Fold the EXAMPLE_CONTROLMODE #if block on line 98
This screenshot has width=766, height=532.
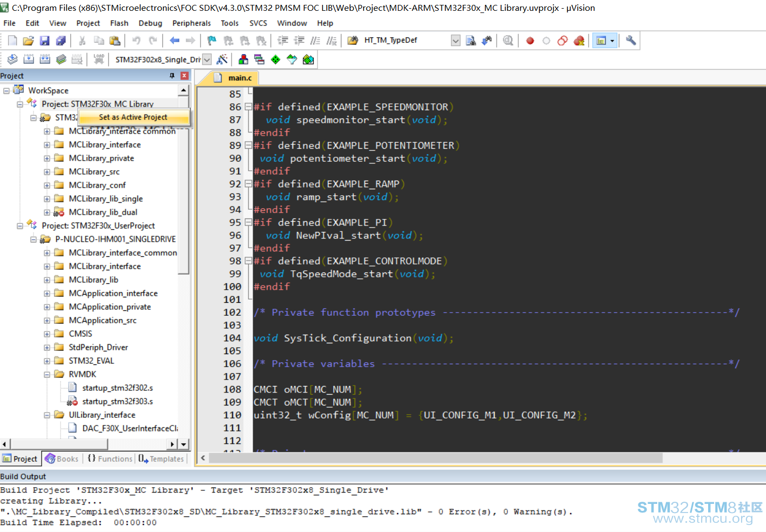click(248, 261)
